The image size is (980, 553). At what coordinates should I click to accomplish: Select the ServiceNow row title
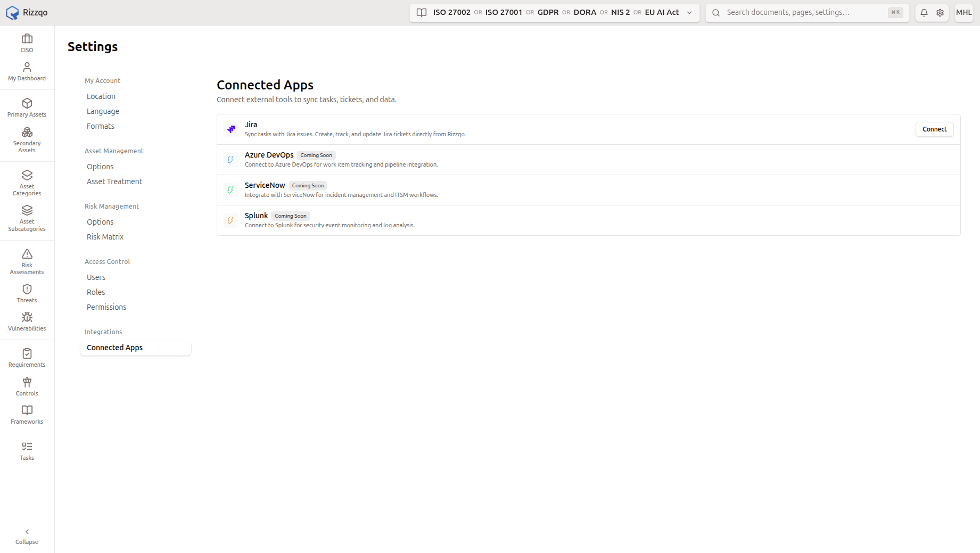[265, 185]
